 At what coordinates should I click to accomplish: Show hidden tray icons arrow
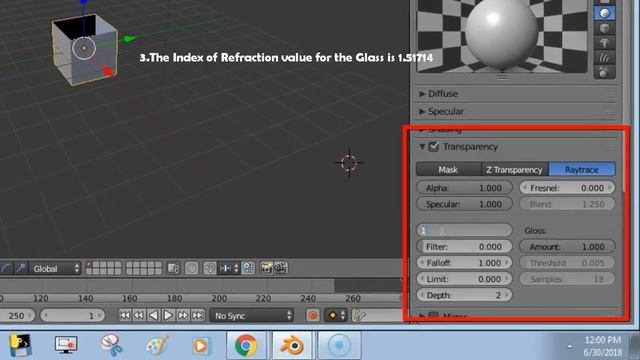tap(570, 347)
